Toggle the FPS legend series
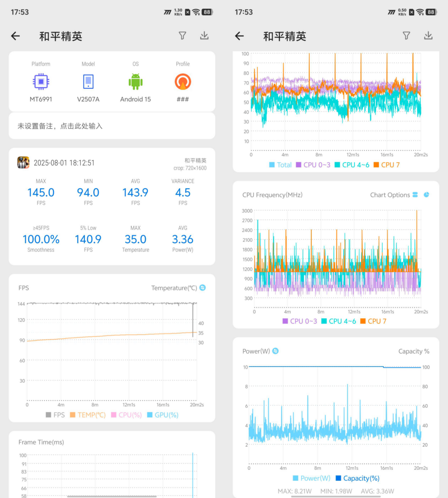 (55, 415)
